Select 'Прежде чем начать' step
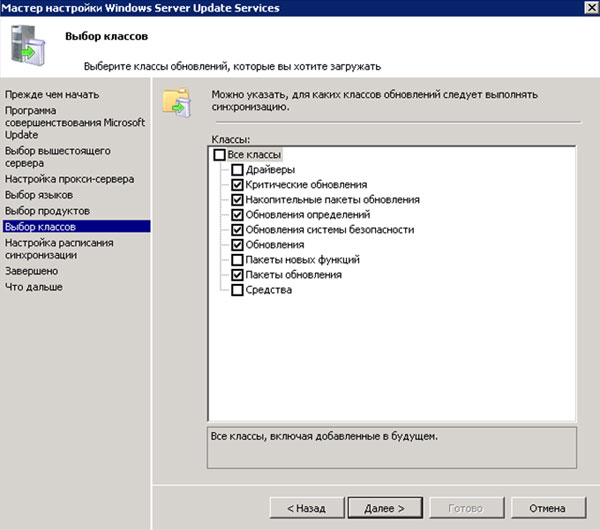600x530 pixels. point(52,95)
